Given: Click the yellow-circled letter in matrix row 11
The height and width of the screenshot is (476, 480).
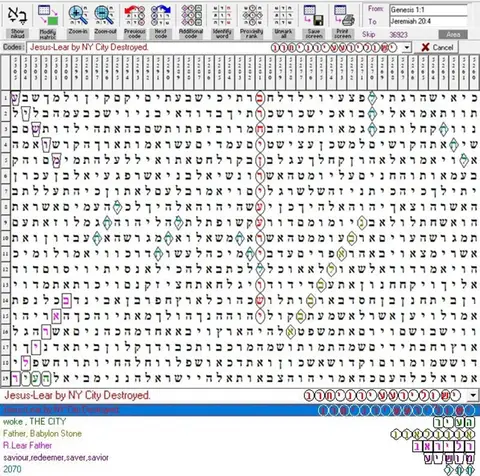Looking at the screenshot, I should 341,254.
